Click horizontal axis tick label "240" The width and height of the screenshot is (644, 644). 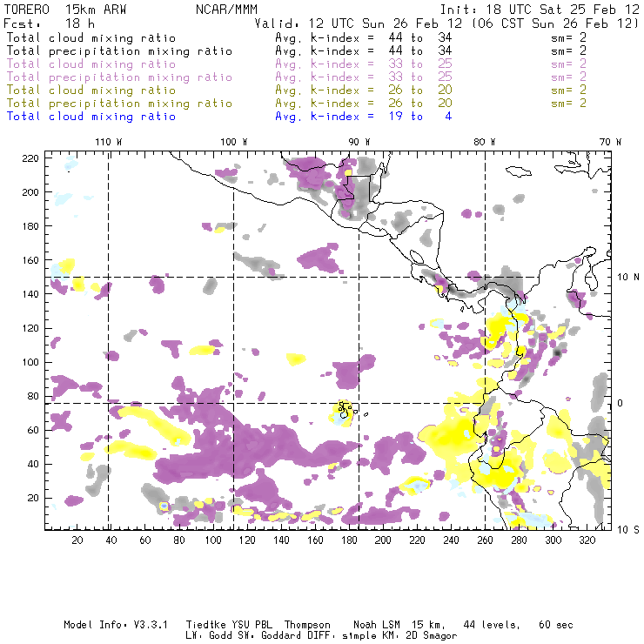451,540
